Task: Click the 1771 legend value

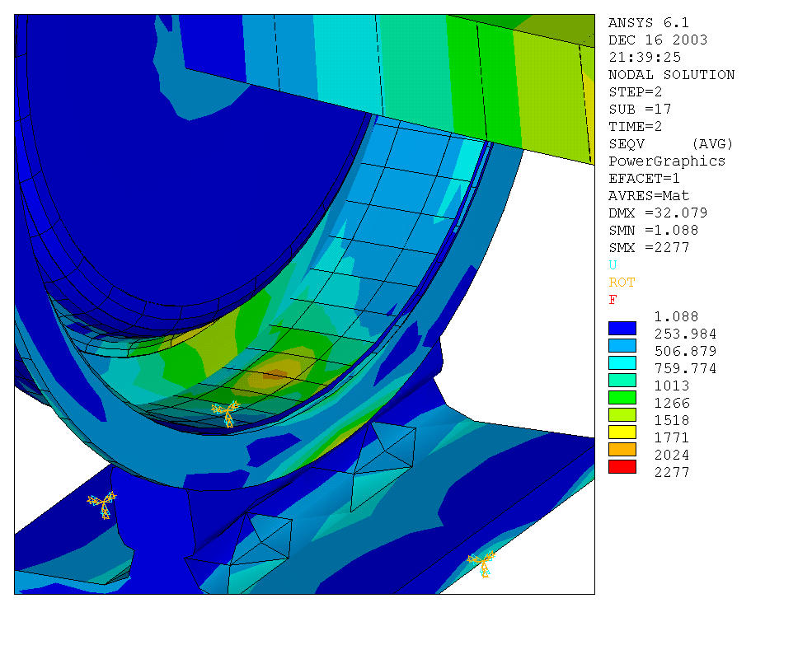Action: 672,438
